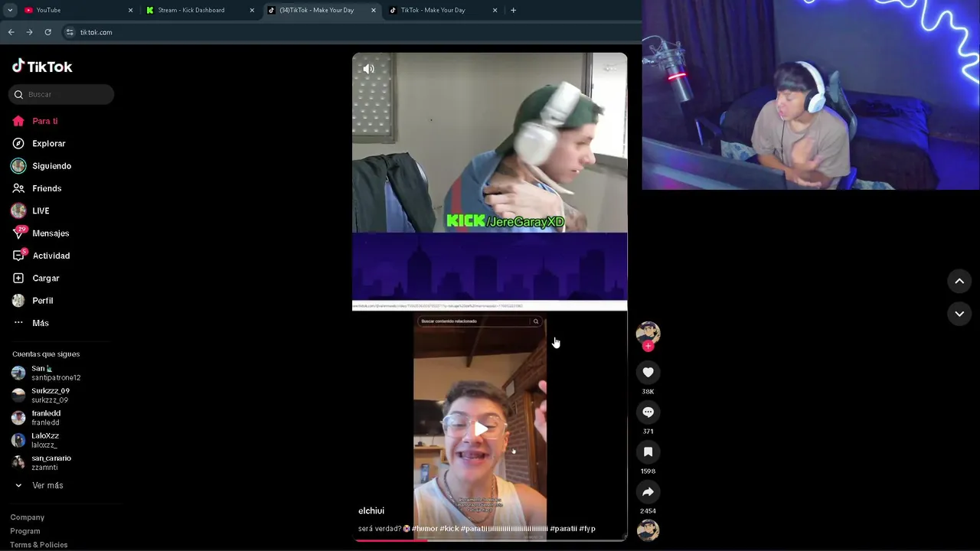The width and height of the screenshot is (980, 551).
Task: Open tab search dropdown arrow
Action: coord(10,10)
